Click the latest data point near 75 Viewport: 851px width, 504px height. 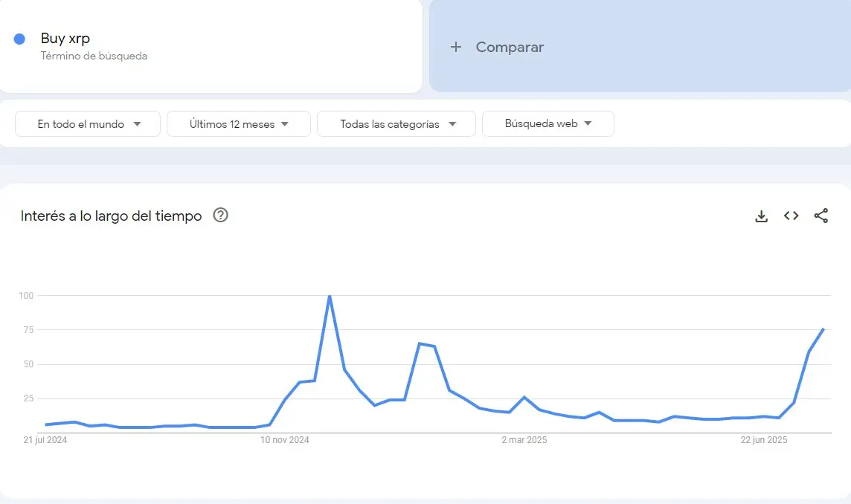click(x=823, y=329)
